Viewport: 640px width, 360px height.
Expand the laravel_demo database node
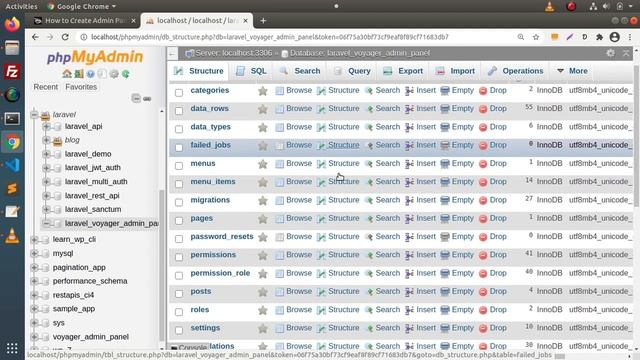click(x=46, y=154)
